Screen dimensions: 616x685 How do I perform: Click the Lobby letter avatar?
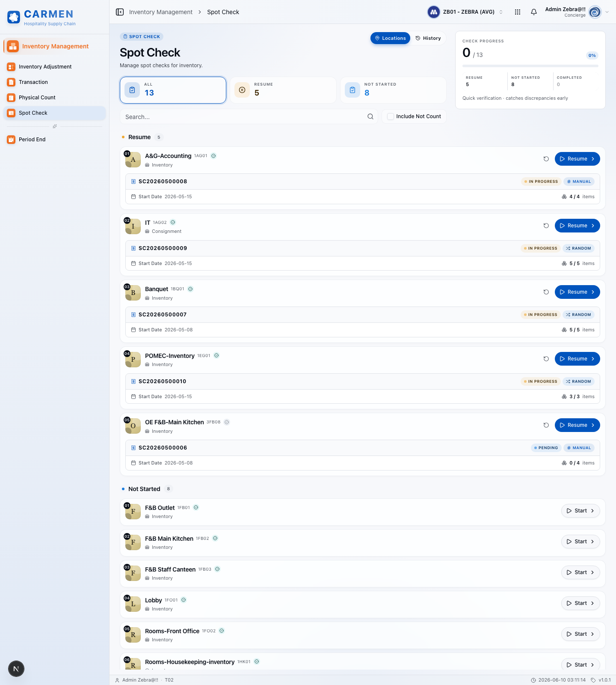click(133, 604)
